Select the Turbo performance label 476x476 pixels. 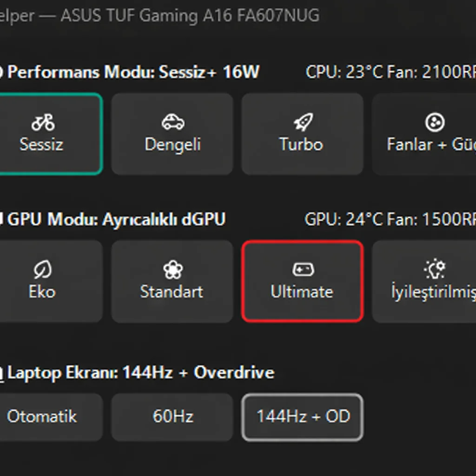click(x=301, y=144)
